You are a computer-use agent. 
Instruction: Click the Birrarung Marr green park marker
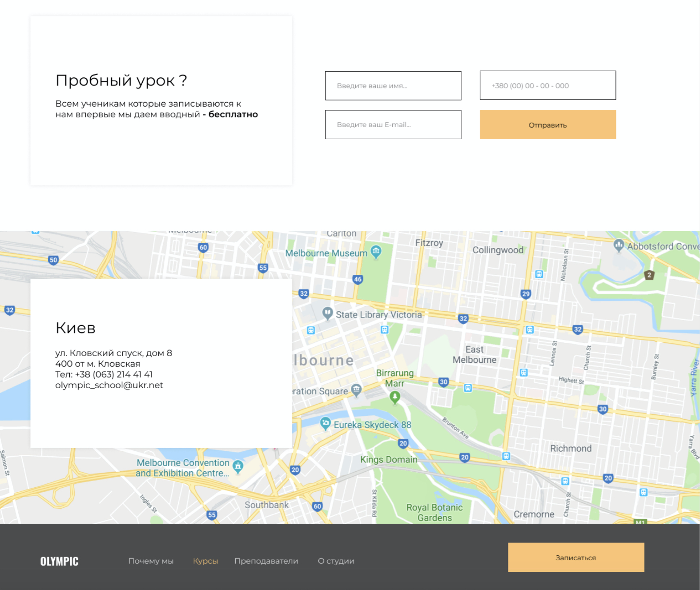point(394,397)
